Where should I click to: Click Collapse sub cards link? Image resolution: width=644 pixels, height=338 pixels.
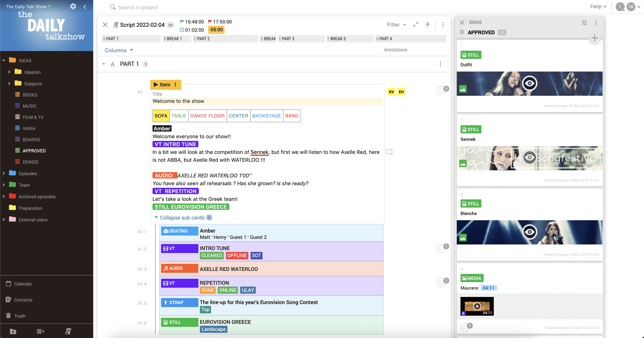182,218
